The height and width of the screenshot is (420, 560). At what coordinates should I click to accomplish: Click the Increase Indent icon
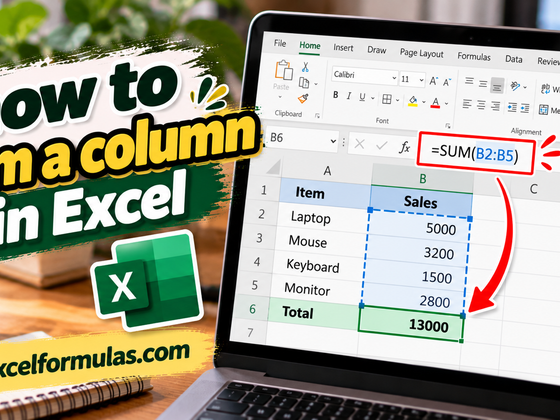pos(525,109)
